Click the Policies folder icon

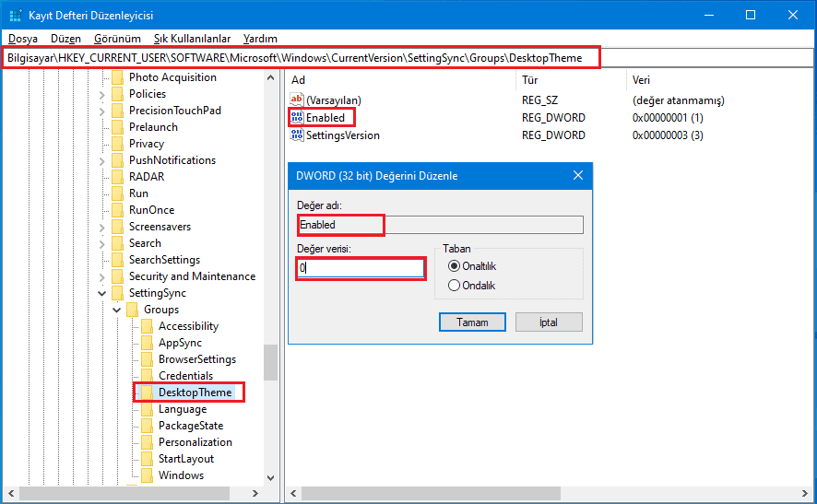[118, 94]
